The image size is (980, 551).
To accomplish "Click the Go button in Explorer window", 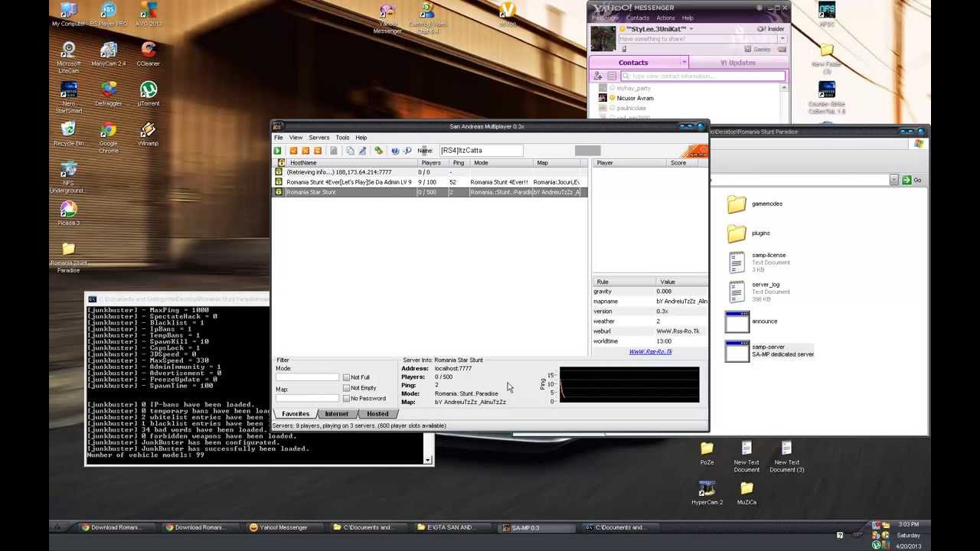I will coord(913,180).
